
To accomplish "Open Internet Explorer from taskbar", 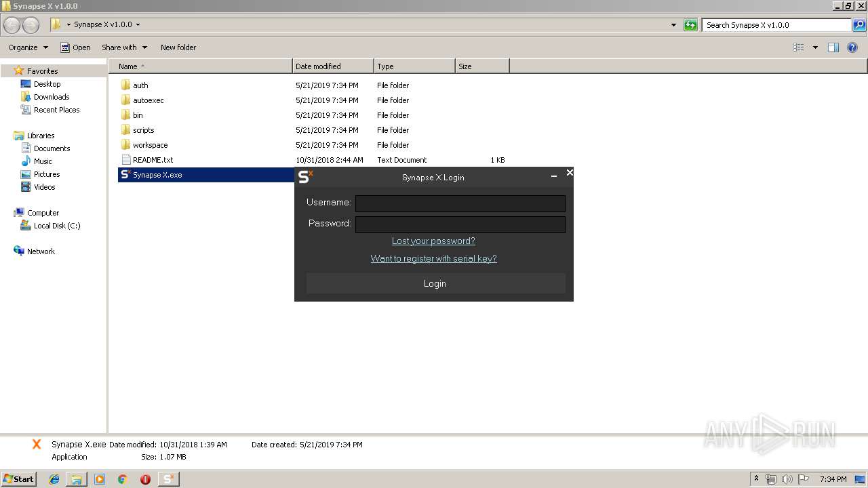I will (x=54, y=479).
